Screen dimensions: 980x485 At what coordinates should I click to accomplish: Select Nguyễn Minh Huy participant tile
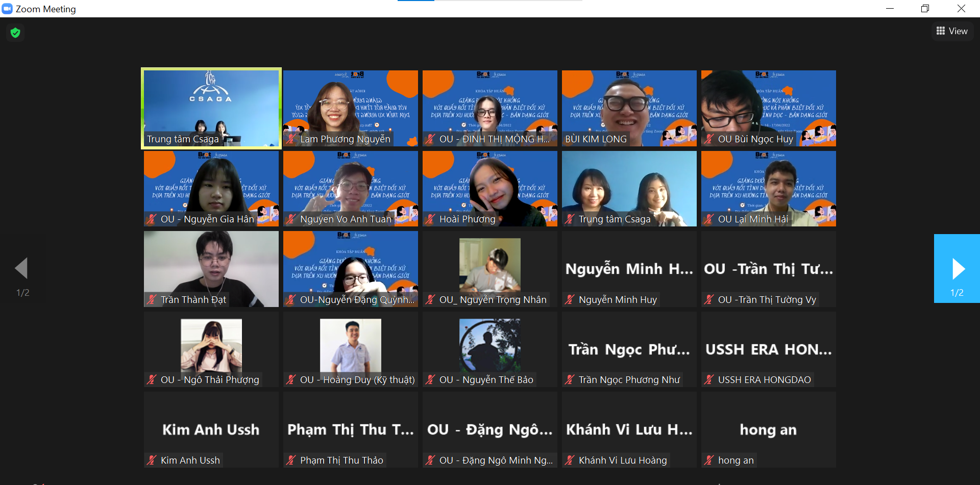pos(629,269)
